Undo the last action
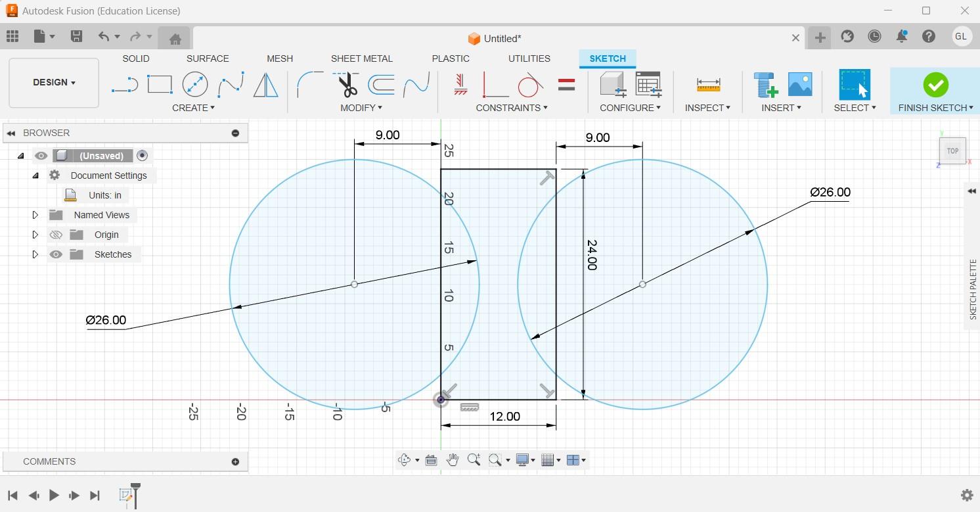 click(x=103, y=36)
